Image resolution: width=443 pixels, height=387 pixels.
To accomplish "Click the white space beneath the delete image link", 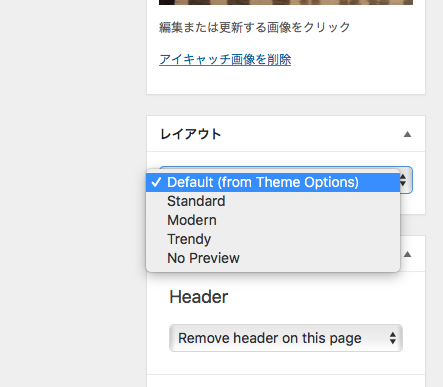I will (286, 80).
